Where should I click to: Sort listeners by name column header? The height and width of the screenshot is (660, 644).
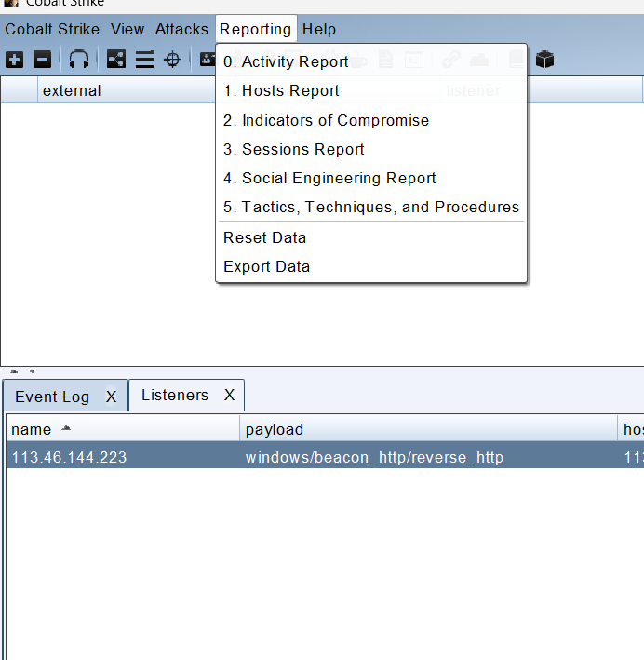(123, 429)
